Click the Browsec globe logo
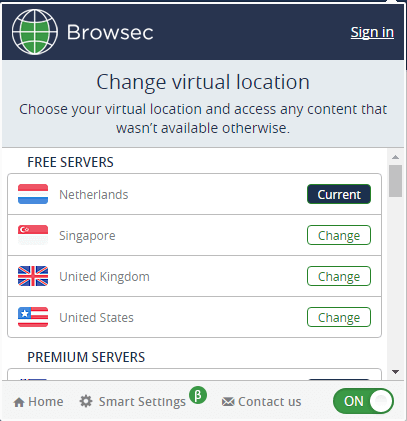 tap(35, 32)
